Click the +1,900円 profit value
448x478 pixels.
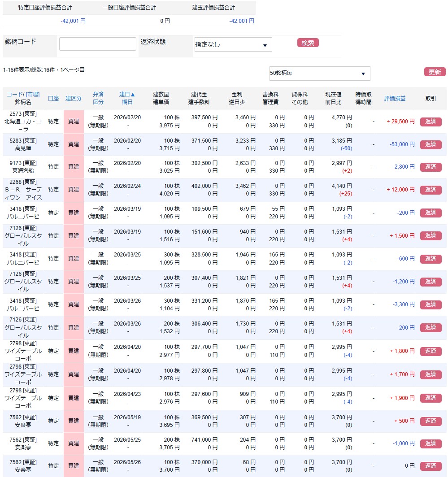point(402,398)
